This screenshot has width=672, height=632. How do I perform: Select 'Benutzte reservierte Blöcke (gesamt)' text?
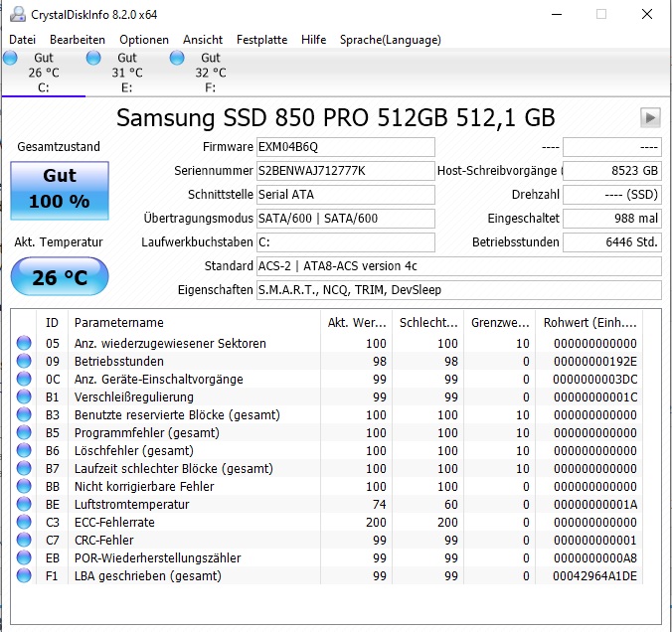tap(177, 414)
